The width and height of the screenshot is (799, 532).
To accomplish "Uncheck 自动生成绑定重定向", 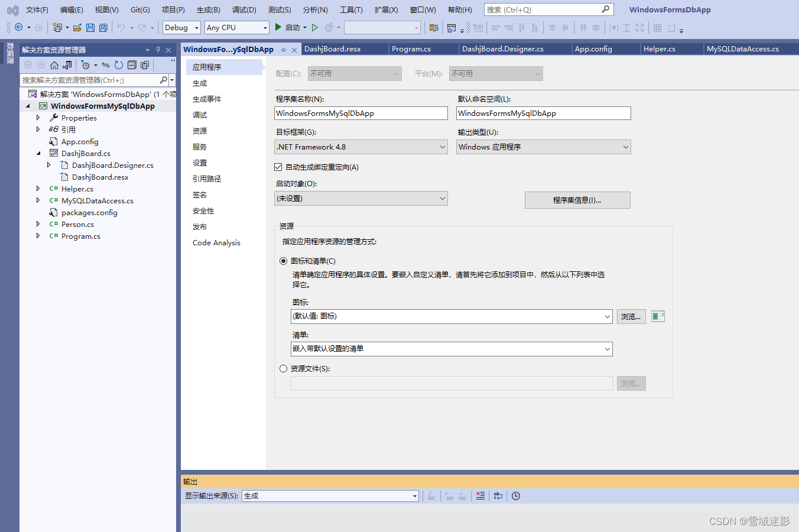I will click(278, 167).
